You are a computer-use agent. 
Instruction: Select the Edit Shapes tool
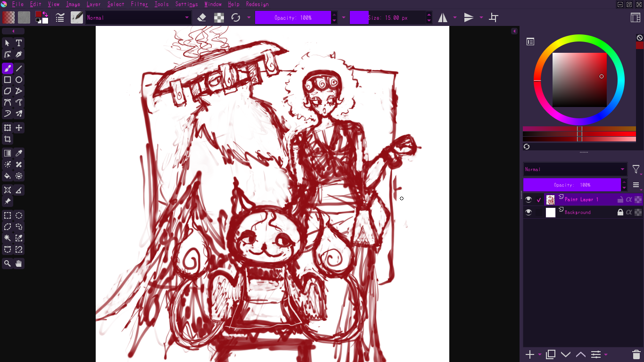point(8,54)
